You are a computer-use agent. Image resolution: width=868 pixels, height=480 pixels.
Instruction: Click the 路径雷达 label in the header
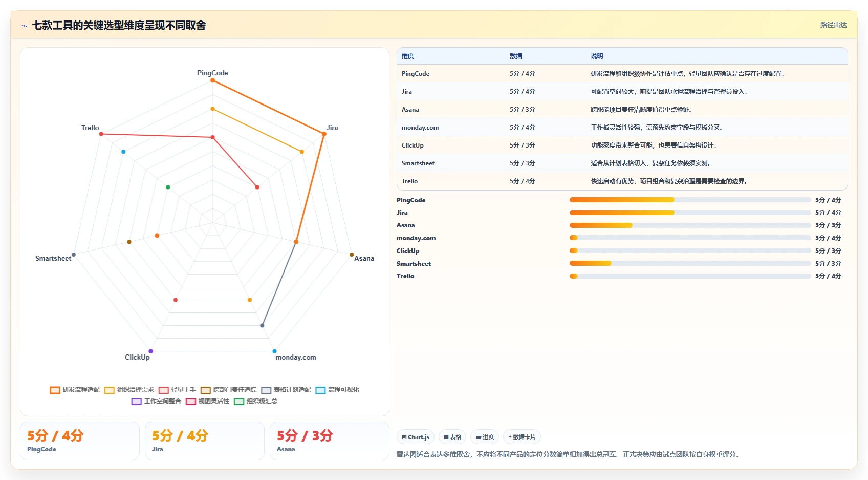[833, 25]
